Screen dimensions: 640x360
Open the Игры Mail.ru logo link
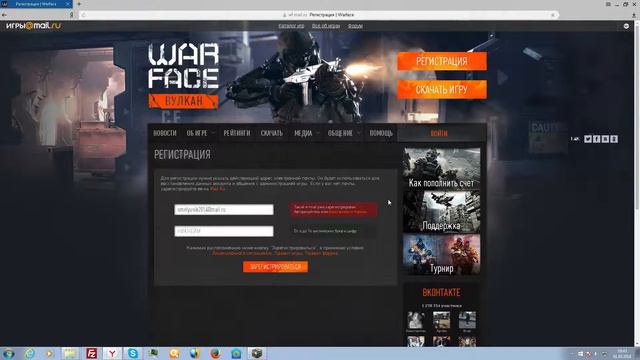(33, 26)
